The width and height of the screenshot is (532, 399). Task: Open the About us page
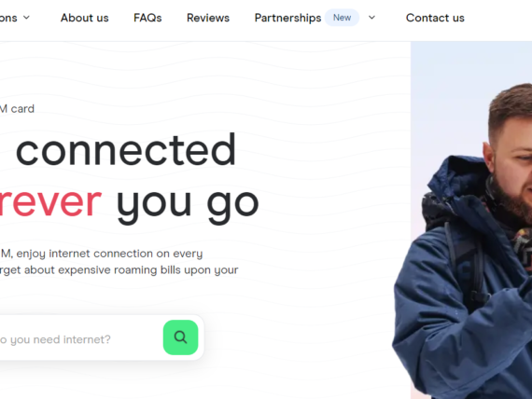pos(85,18)
